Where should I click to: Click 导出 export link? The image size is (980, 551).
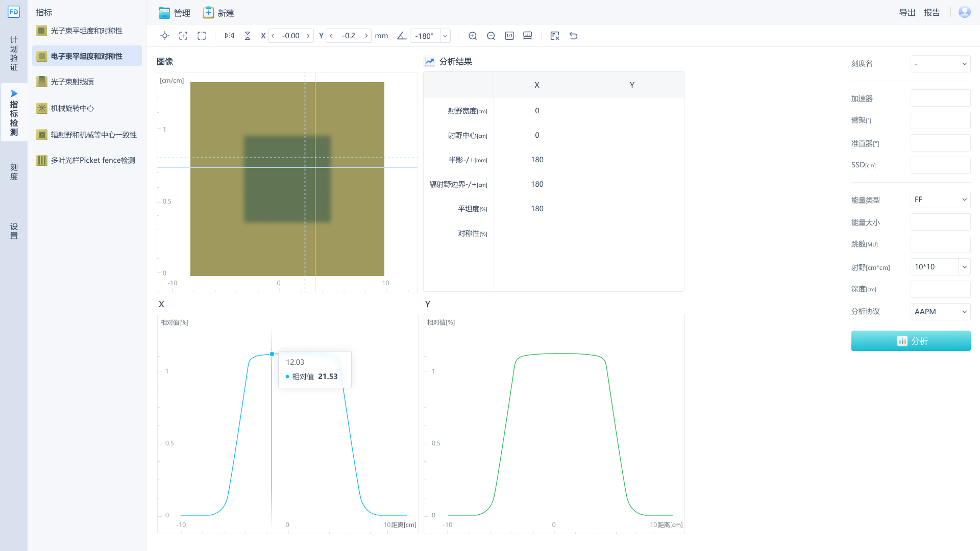tap(907, 13)
